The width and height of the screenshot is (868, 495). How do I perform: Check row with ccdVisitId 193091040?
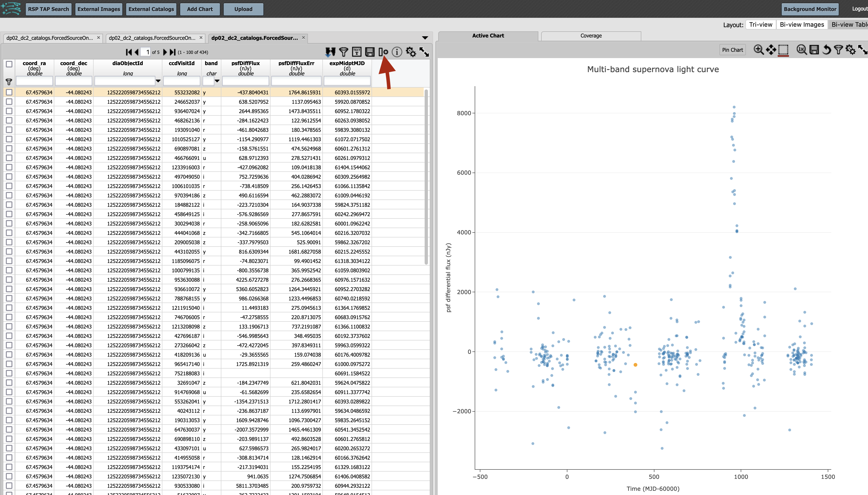(x=9, y=129)
